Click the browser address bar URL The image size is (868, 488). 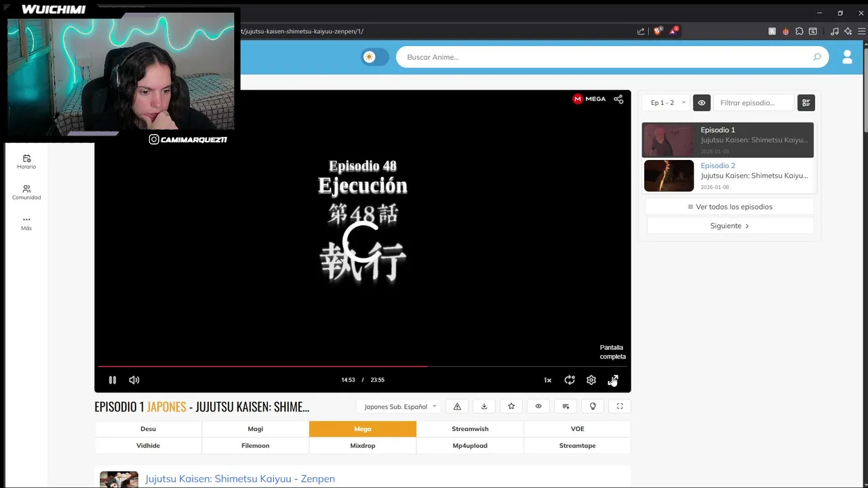click(x=302, y=31)
